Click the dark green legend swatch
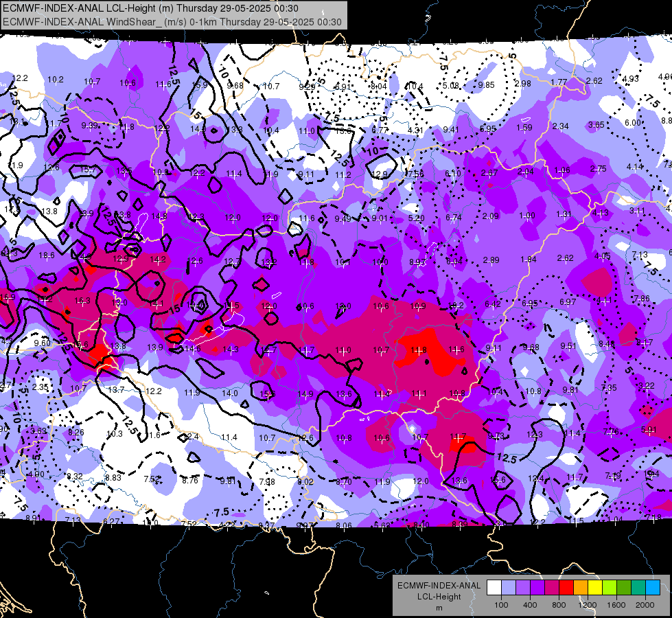The image size is (672, 618). [x=624, y=588]
